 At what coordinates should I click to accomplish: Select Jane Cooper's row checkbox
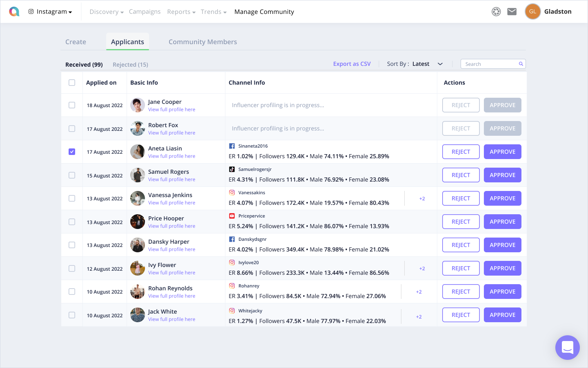[x=72, y=105]
